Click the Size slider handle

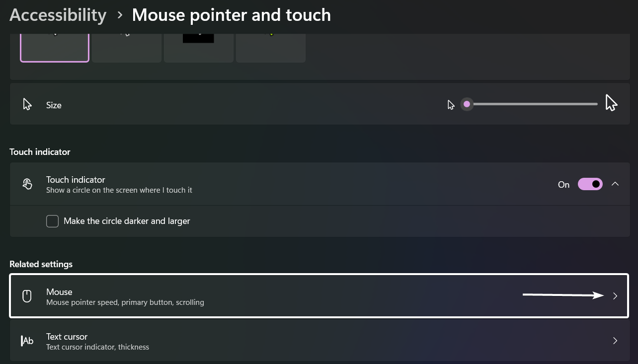(x=467, y=104)
